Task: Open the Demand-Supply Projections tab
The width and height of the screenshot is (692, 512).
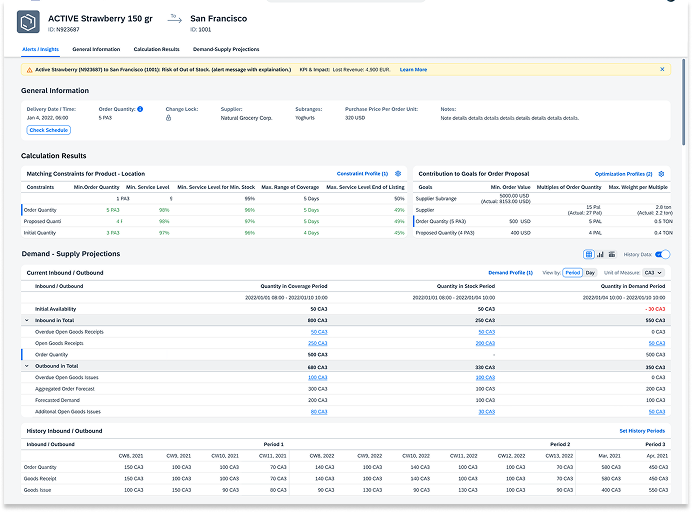Action: pyautogui.click(x=226, y=49)
